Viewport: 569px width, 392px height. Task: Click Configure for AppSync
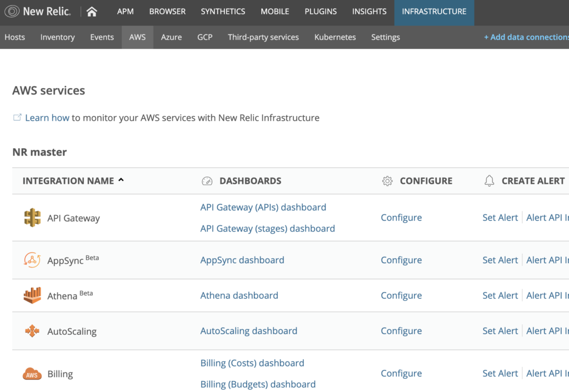point(401,260)
